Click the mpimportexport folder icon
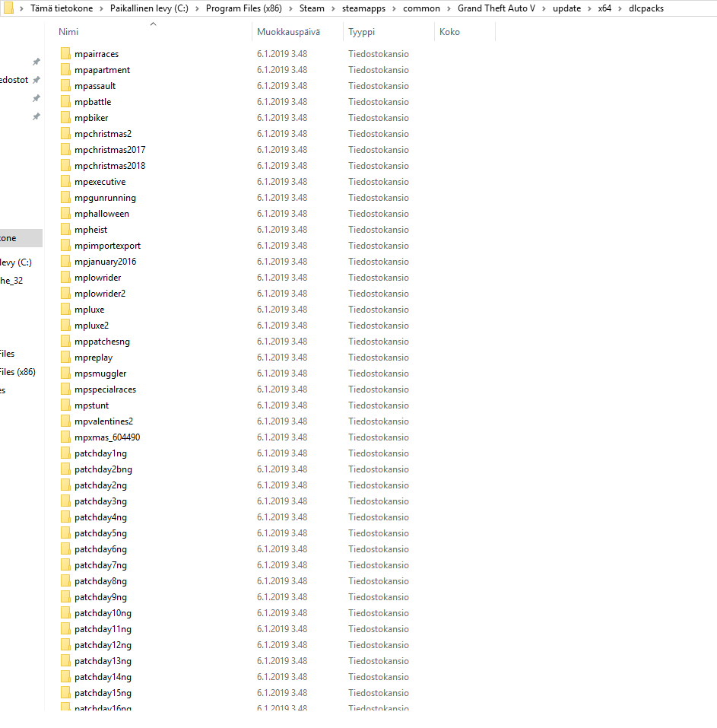The image size is (717, 728). click(65, 245)
